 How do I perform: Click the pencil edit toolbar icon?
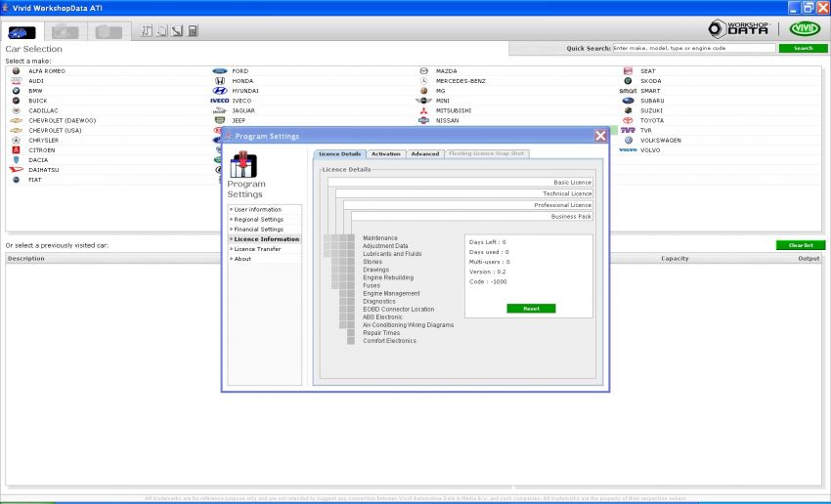coord(177,30)
